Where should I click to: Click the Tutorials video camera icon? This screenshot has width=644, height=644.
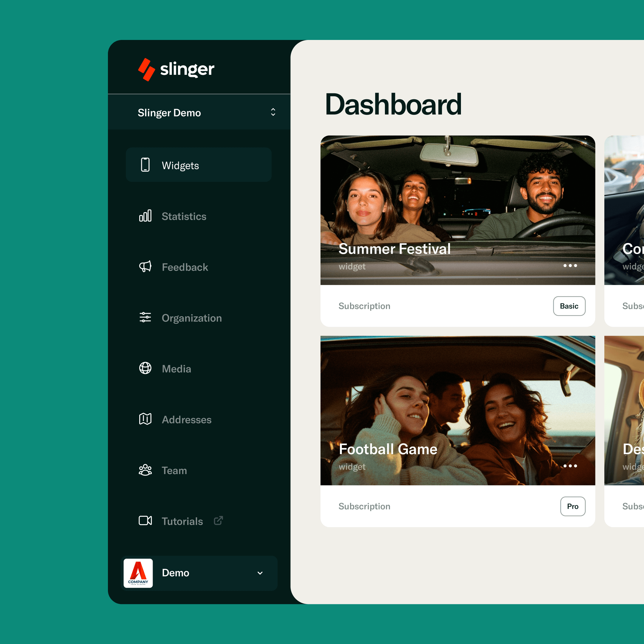(x=145, y=521)
